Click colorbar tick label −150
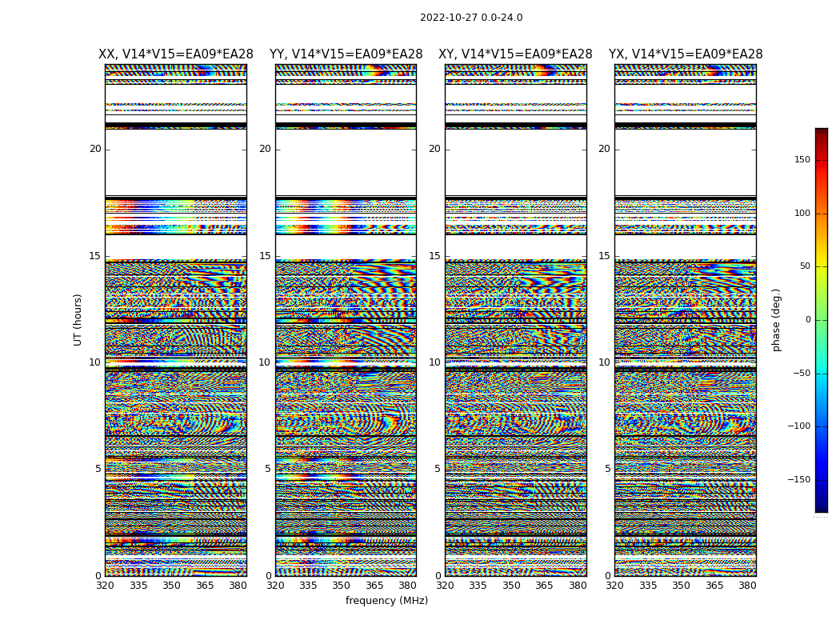The width and height of the screenshot is (840, 640). tap(798, 480)
